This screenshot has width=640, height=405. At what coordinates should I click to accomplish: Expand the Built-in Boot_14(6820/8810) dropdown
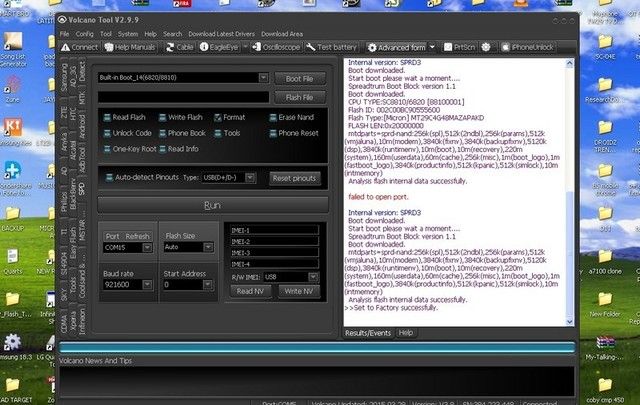pos(263,78)
